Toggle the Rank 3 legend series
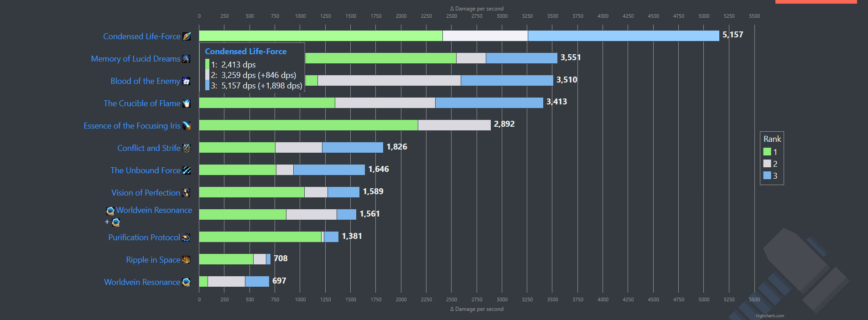This screenshot has width=868, height=320. (x=770, y=175)
